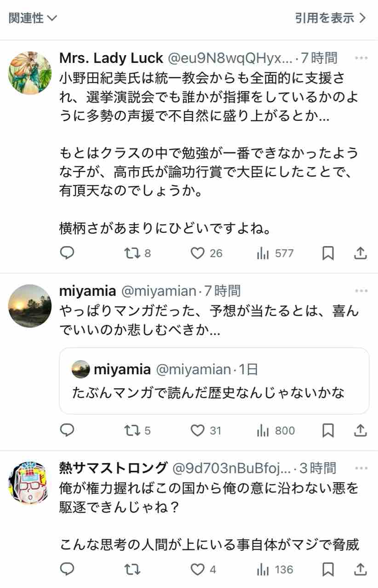The image size is (378, 588).
Task: Bookmark the 熱サマストロング post
Action: click(328, 570)
